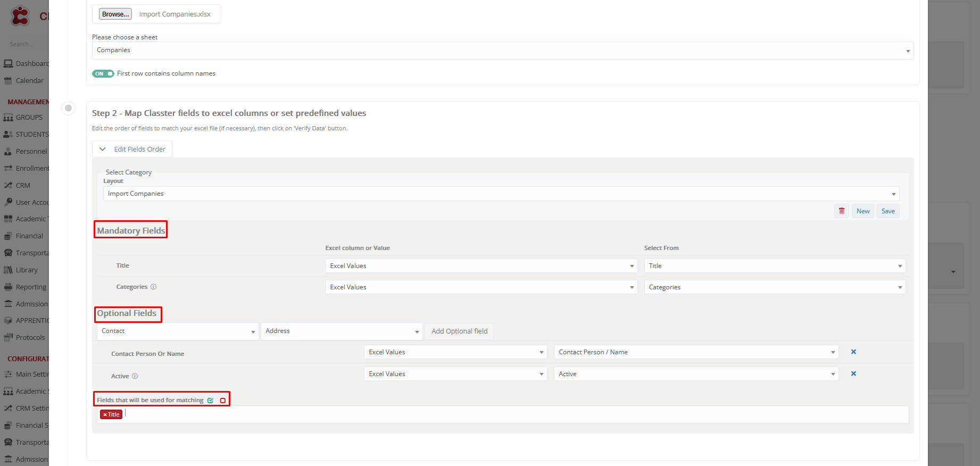Open Calendar from the sidebar

tap(29, 81)
